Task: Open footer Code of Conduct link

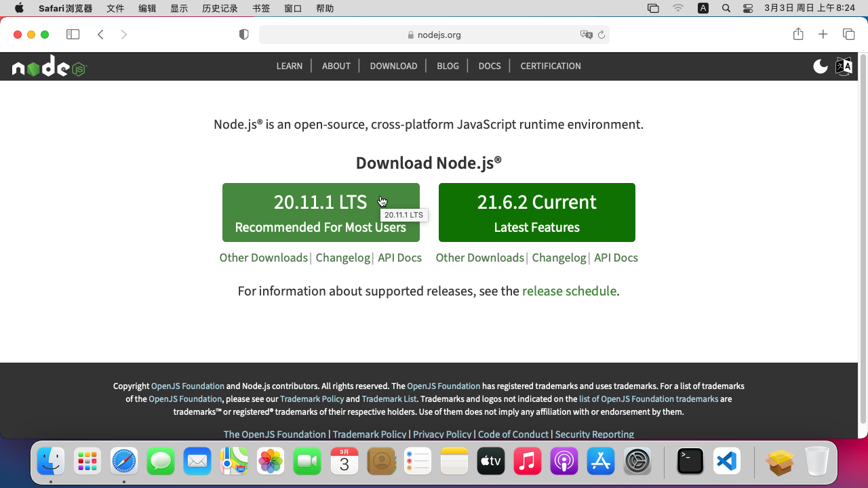Action: click(x=513, y=434)
